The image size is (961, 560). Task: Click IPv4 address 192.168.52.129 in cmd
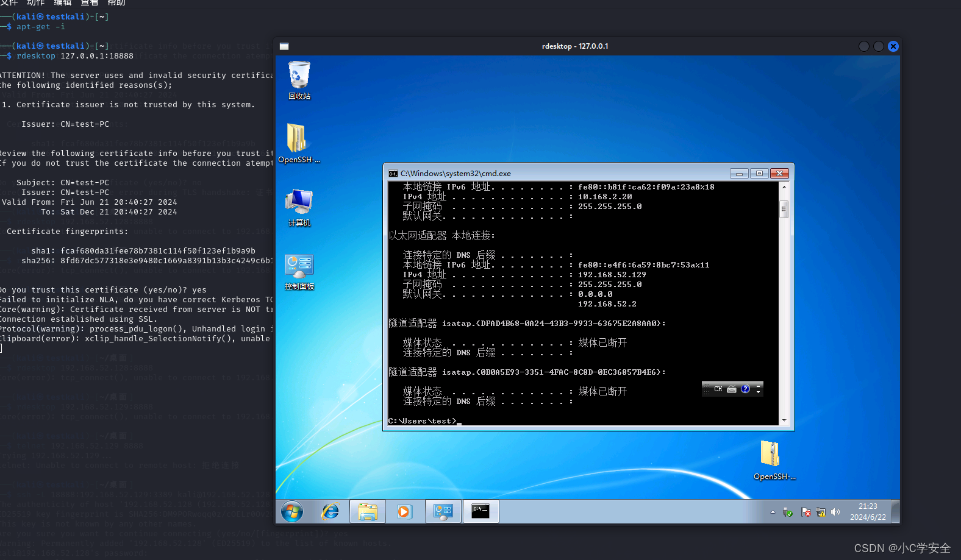click(x=612, y=275)
